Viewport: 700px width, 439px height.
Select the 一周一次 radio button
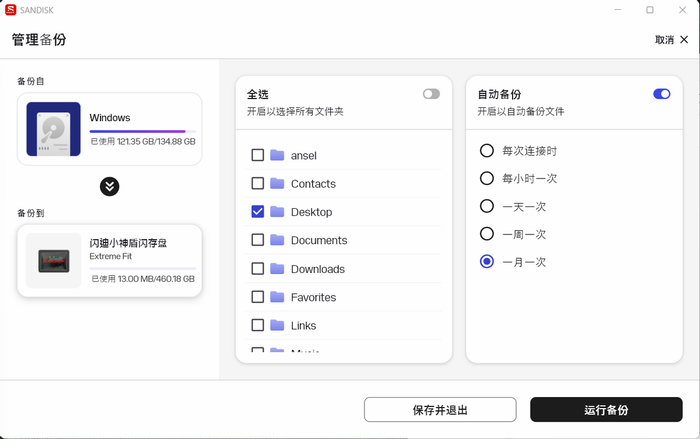(487, 234)
